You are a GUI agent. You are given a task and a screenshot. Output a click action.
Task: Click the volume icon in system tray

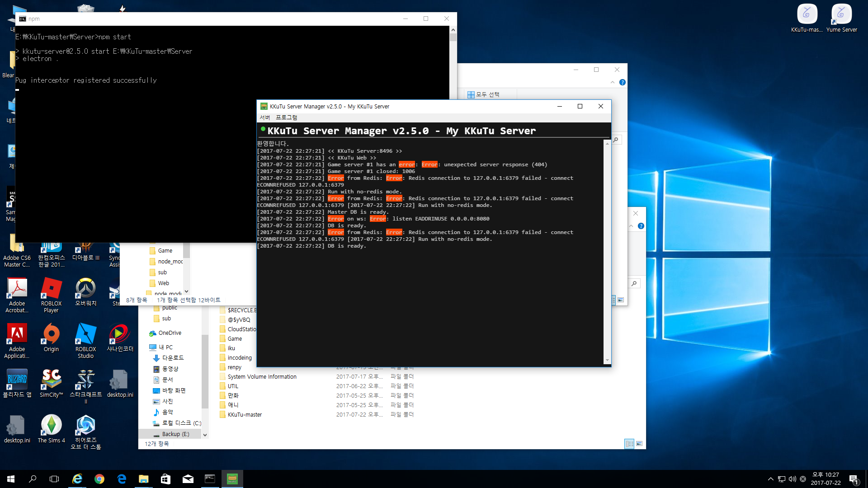click(x=792, y=479)
